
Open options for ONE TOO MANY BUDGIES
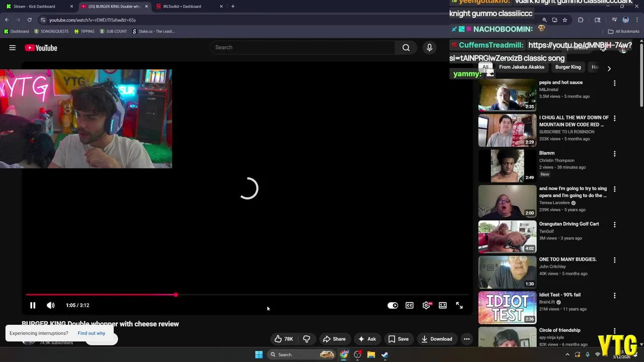click(614, 260)
